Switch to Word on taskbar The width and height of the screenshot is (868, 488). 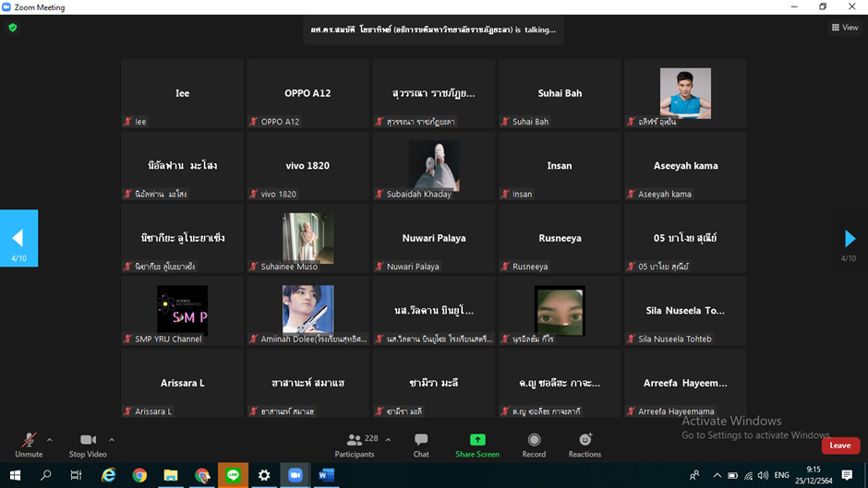(x=327, y=475)
